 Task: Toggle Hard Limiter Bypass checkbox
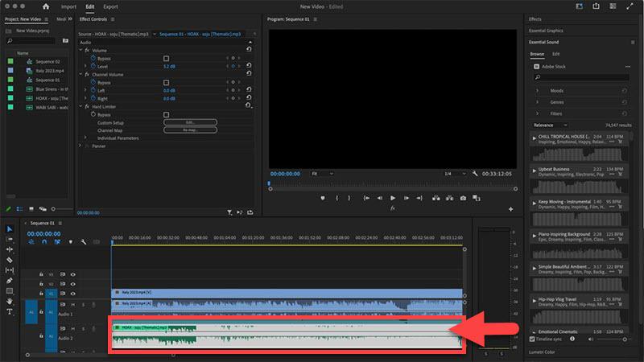tap(167, 115)
